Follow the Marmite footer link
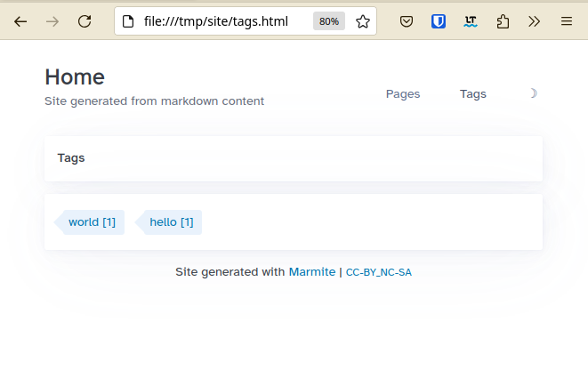This screenshot has height=370, width=588. point(312,271)
